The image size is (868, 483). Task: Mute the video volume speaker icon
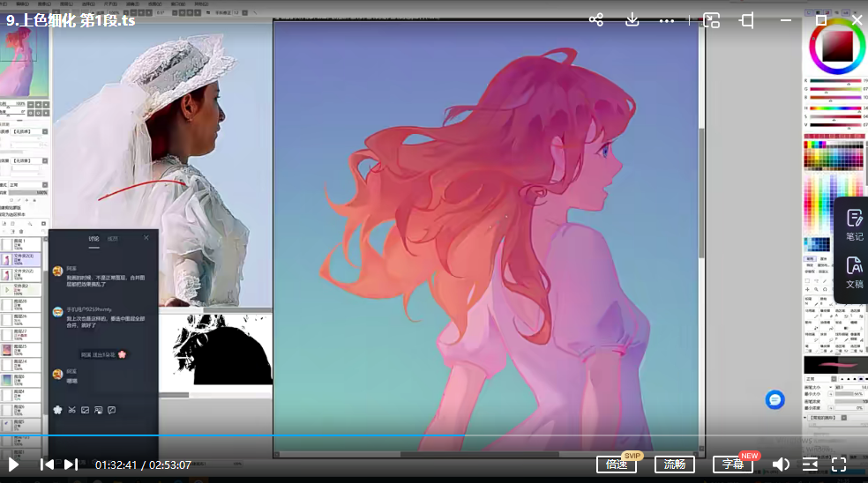781,464
